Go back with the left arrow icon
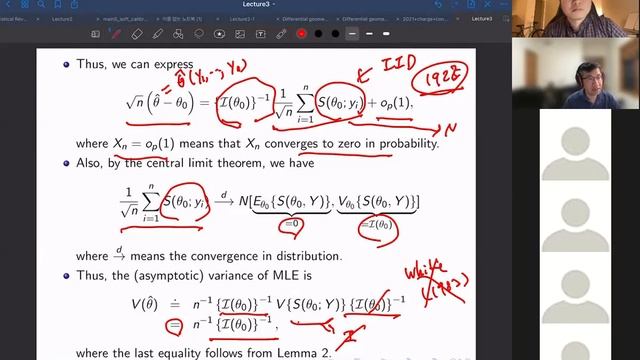 point(8,4)
